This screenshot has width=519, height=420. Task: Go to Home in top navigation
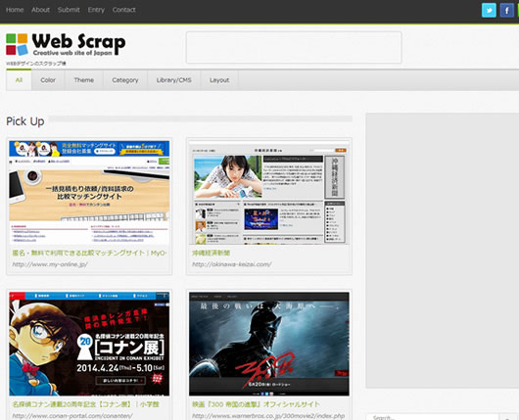[x=15, y=10]
